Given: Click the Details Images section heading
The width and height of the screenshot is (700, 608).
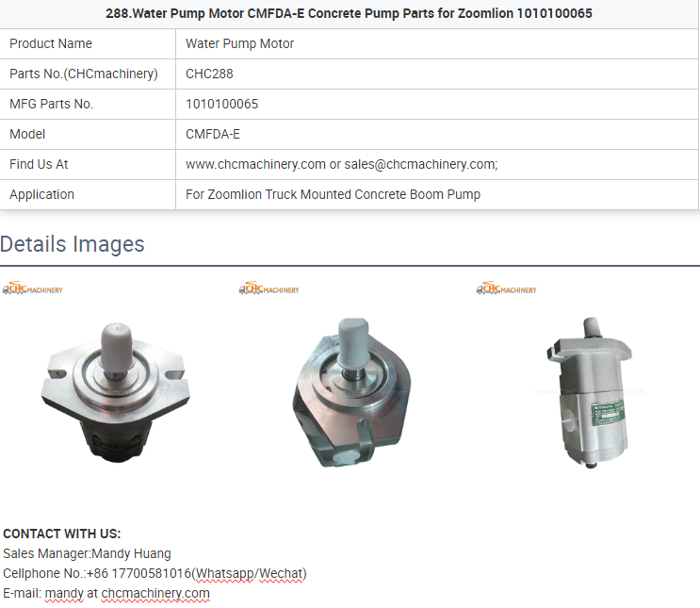Looking at the screenshot, I should (73, 244).
